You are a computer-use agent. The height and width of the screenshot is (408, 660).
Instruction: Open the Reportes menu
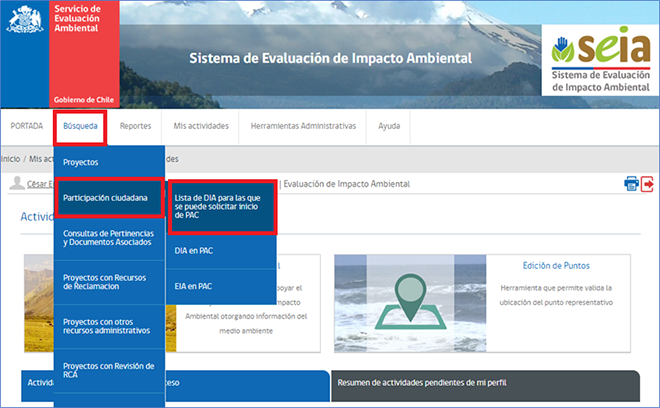pos(135,126)
